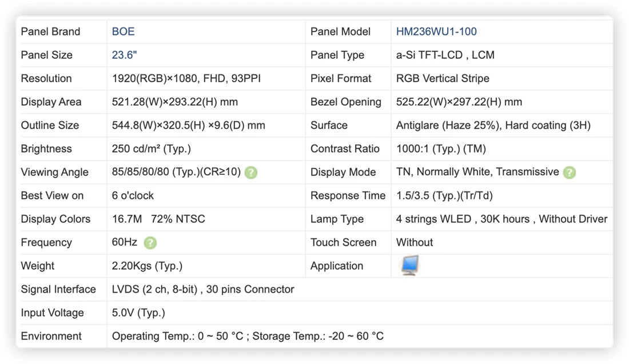Click the Touch Screen value Without
Image resolution: width=629 pixels, height=364 pixels.
point(415,242)
